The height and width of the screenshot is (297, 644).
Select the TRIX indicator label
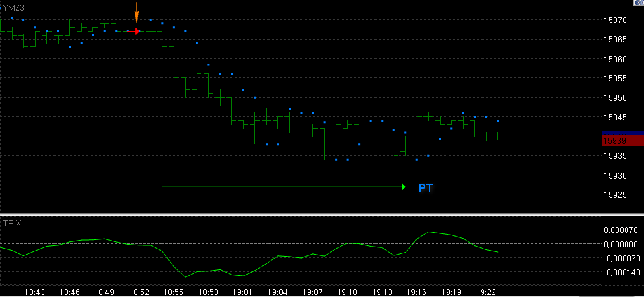point(13,224)
